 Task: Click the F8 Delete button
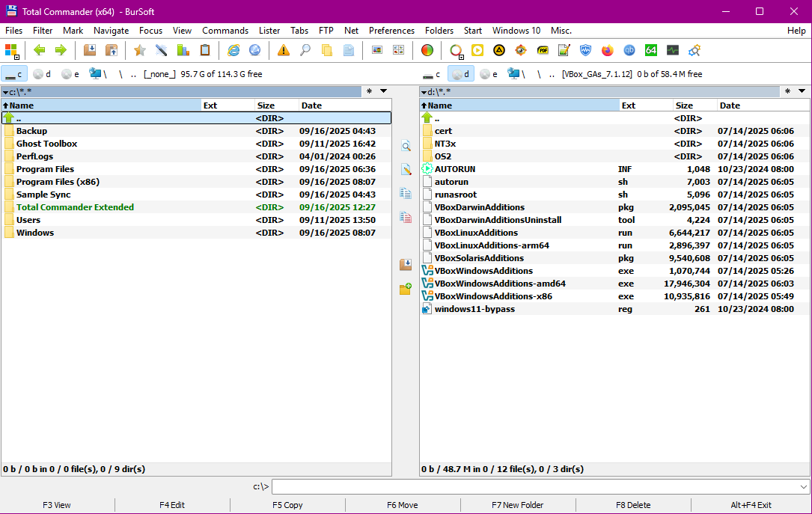pos(633,505)
